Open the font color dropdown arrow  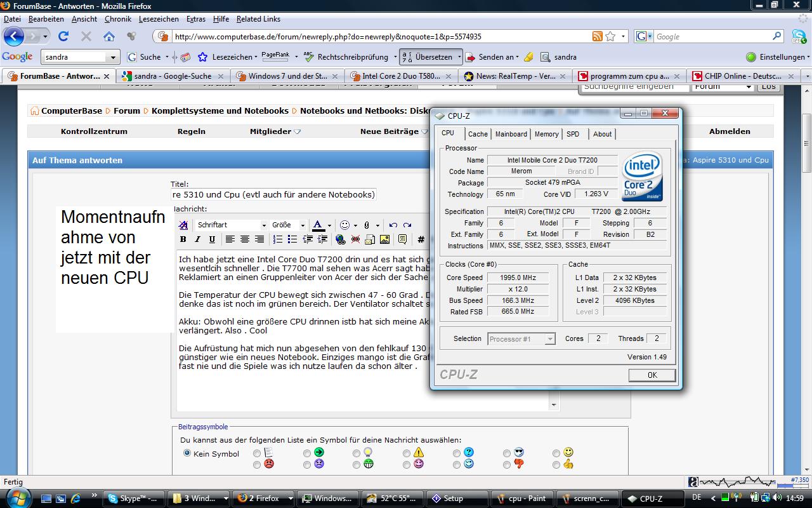(x=330, y=225)
